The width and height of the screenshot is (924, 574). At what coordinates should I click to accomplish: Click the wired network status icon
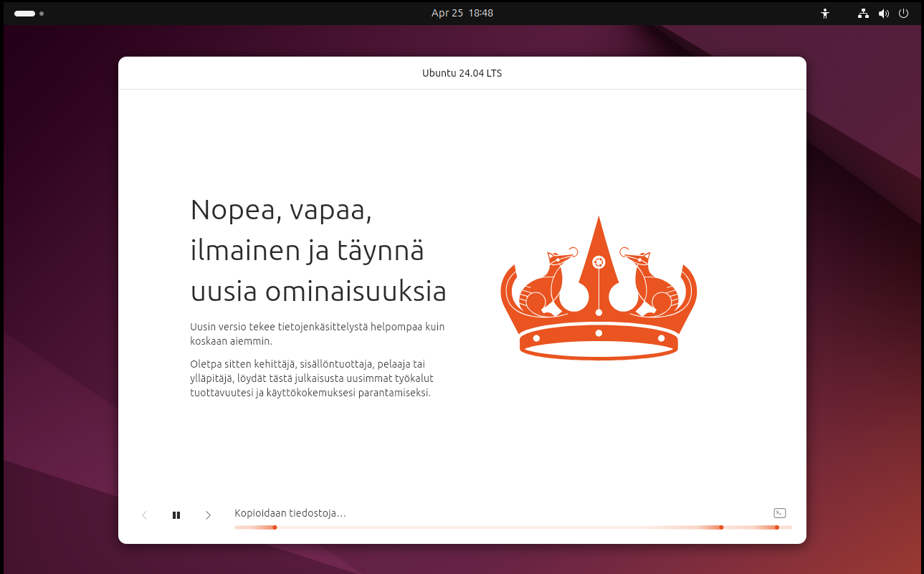(x=863, y=13)
